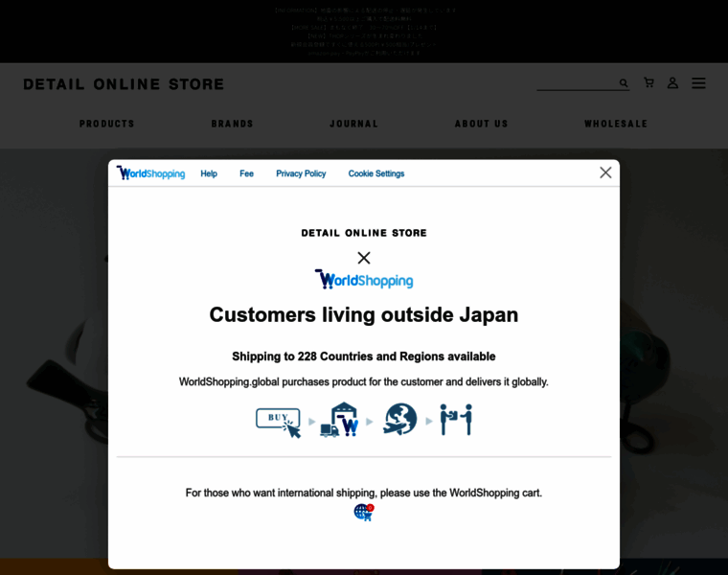Image resolution: width=728 pixels, height=575 pixels.
Task: Click the 'Customers living outside Japan' heading
Action: pyautogui.click(x=364, y=315)
